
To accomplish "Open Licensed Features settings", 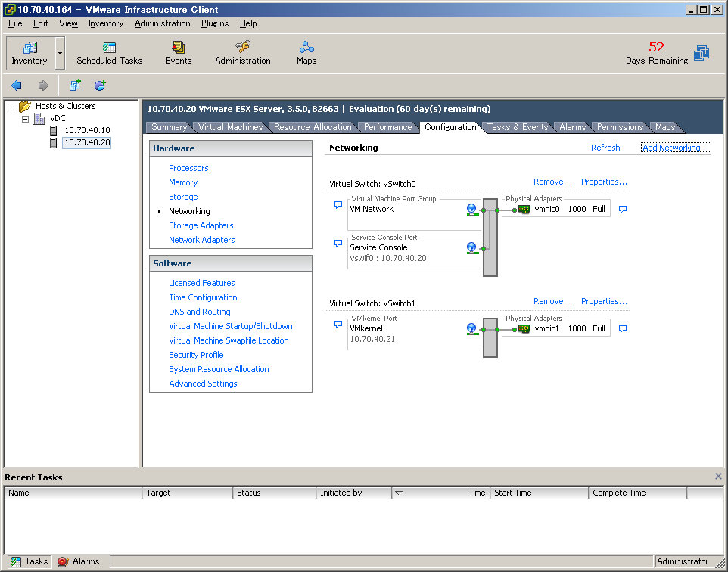I will tap(201, 283).
